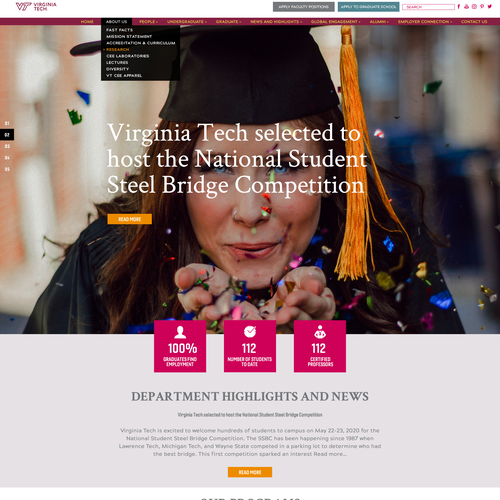
Task: Open the YouTube social icon
Action: click(x=466, y=6)
